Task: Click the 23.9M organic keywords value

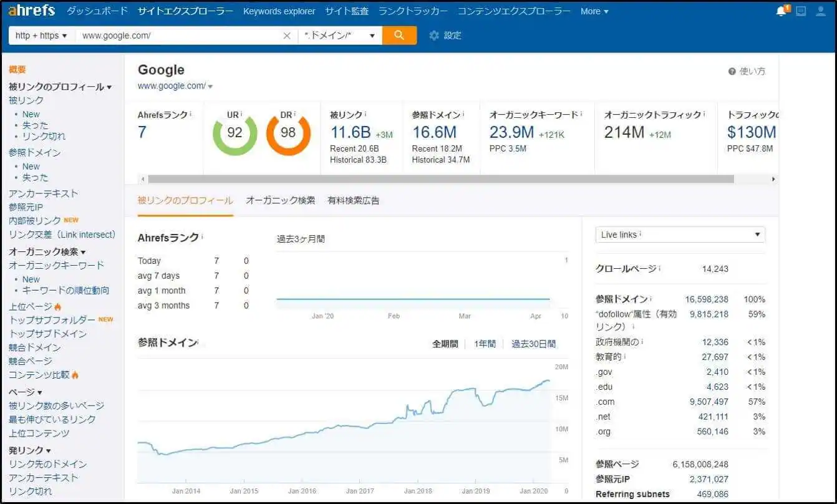Action: 511,132
